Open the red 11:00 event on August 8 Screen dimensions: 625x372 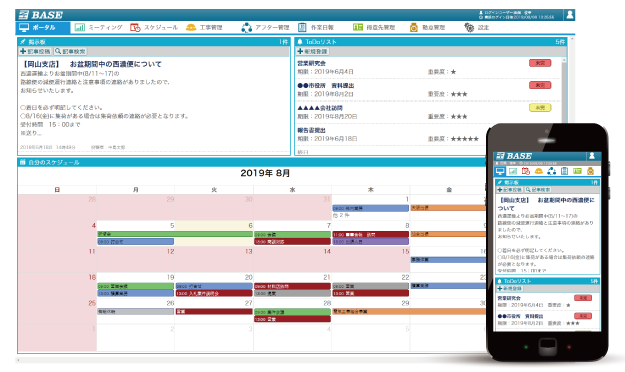371,234
